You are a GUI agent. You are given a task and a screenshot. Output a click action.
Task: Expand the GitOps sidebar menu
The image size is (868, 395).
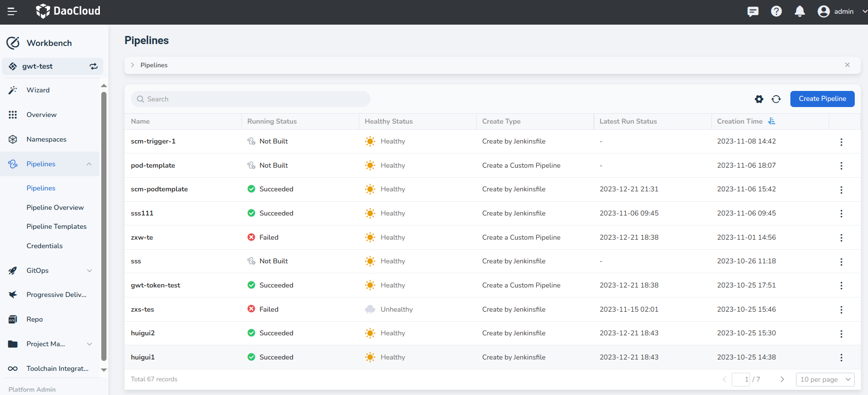pos(89,270)
